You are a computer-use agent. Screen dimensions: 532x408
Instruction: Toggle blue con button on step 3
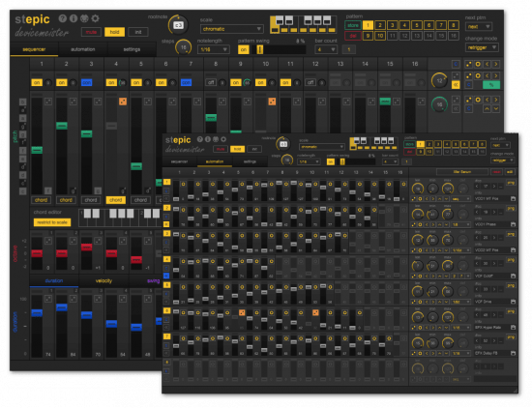click(x=86, y=82)
